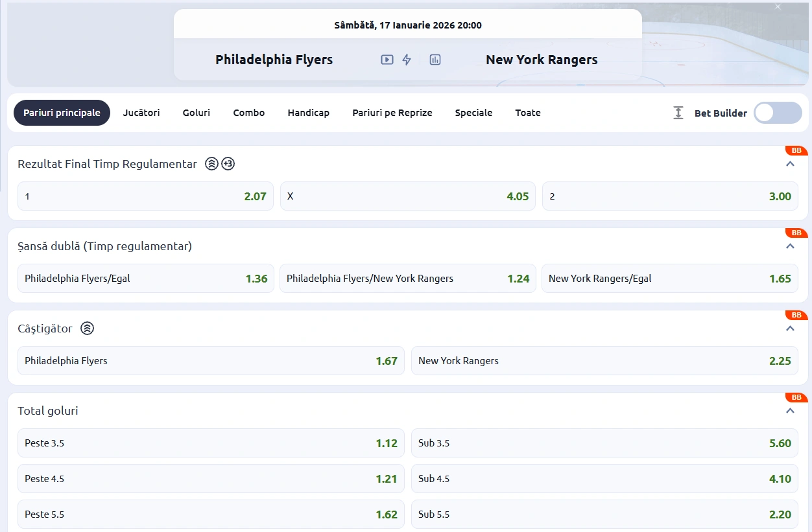Enable the Bet Builder toggle

pyautogui.click(x=777, y=113)
